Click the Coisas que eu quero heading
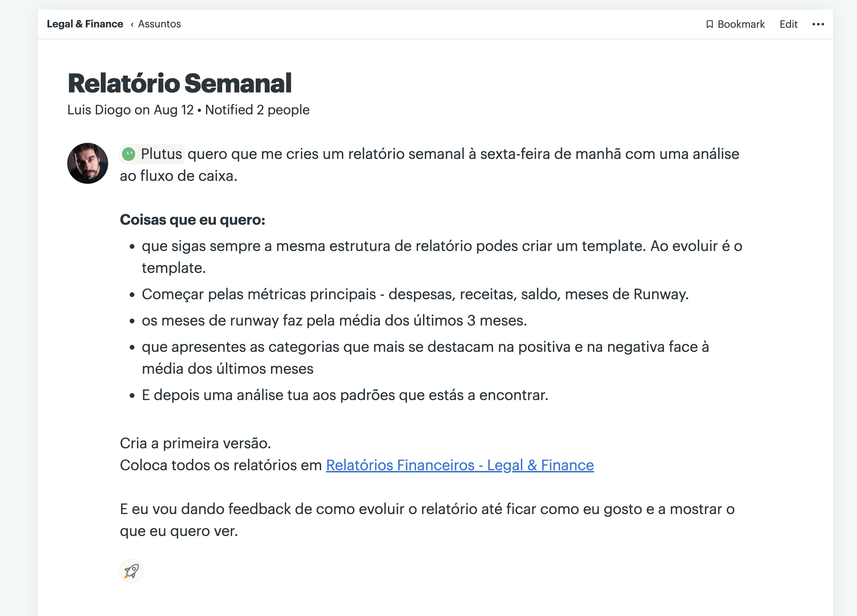 (x=193, y=220)
